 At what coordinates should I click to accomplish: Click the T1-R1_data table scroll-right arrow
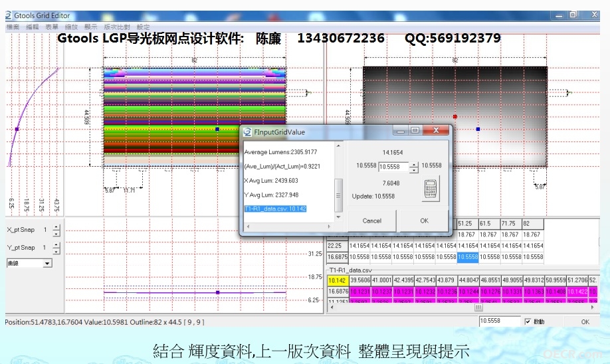point(593,308)
